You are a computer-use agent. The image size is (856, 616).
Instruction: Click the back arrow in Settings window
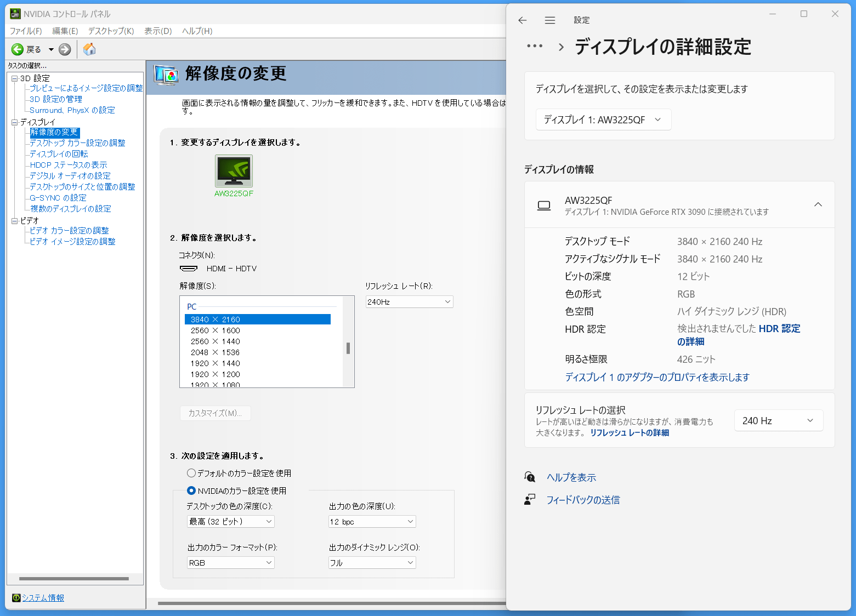tap(523, 20)
